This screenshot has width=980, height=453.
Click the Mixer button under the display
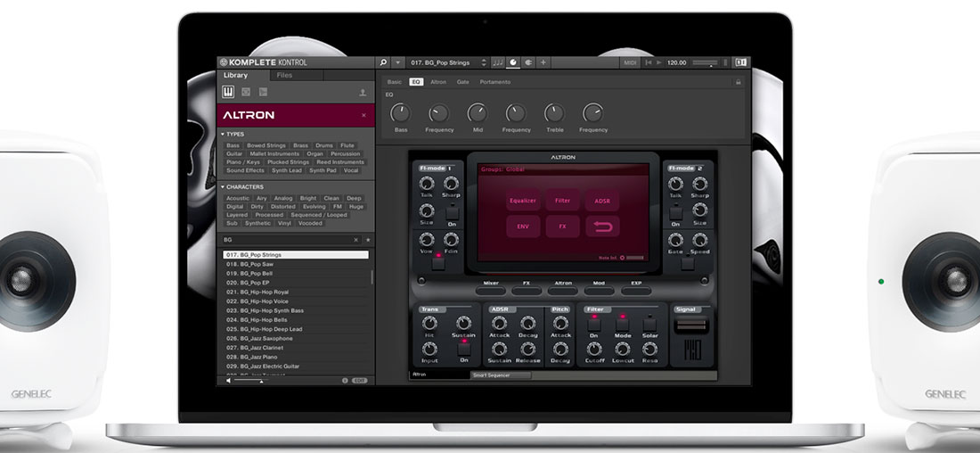point(491,291)
